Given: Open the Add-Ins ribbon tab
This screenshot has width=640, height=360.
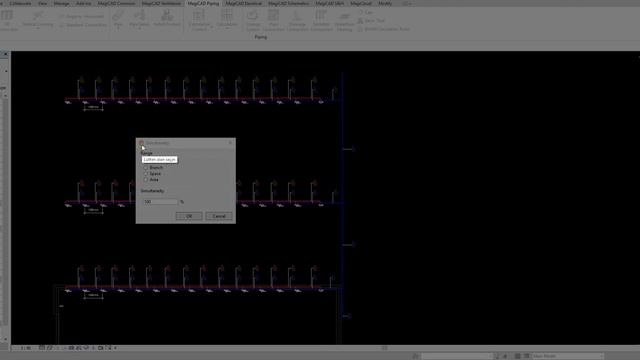Looking at the screenshot, I should click(84, 3).
